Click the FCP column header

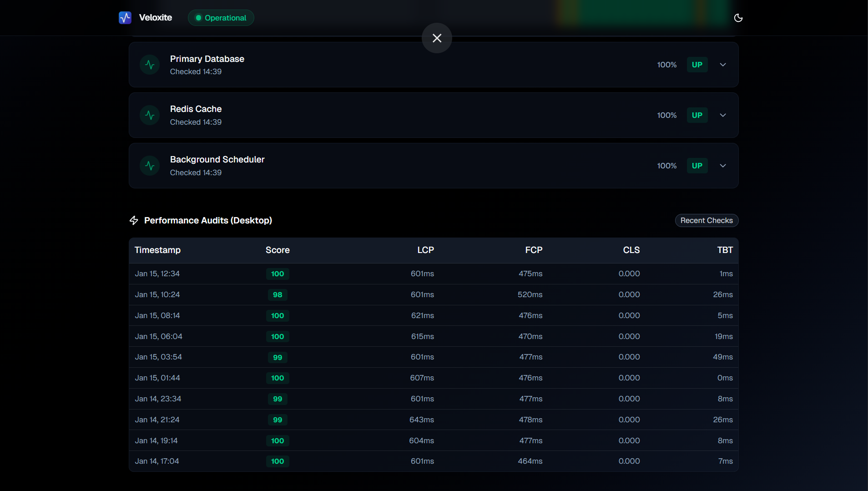click(534, 250)
